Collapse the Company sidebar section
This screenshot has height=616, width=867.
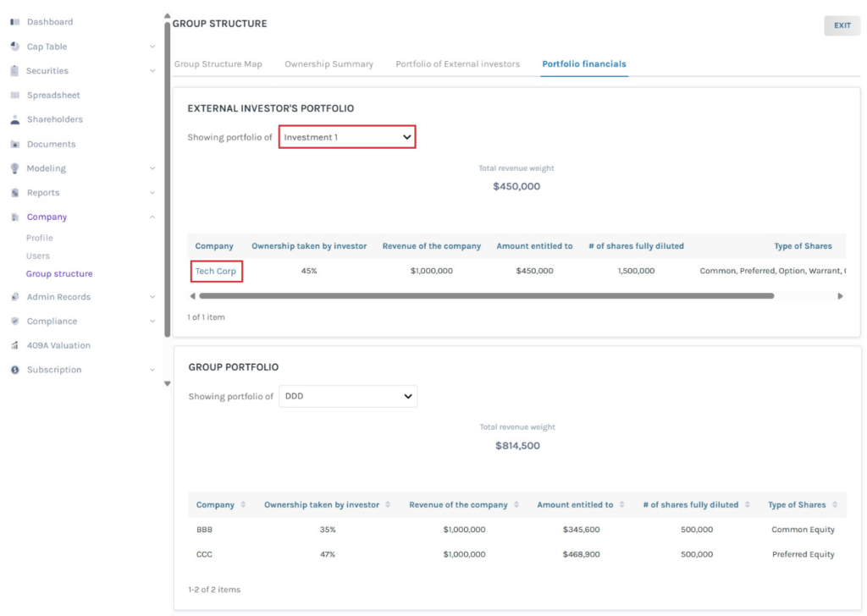[152, 217]
